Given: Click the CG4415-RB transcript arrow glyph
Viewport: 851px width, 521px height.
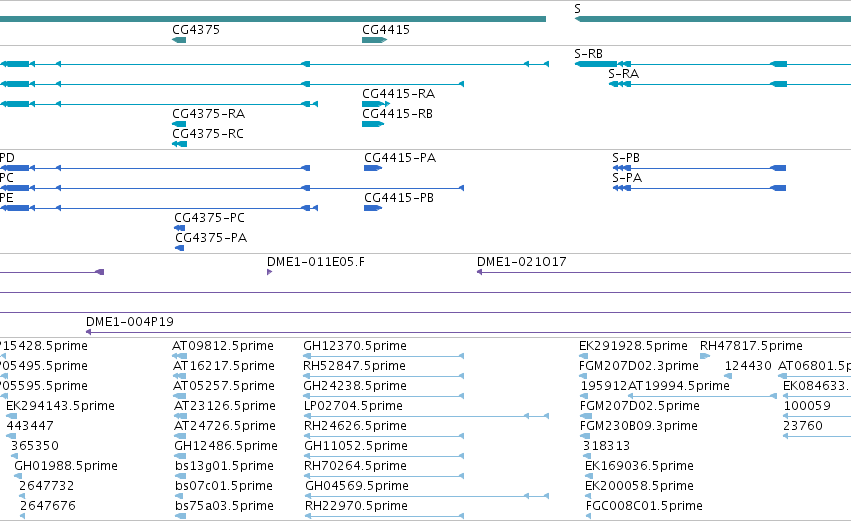Looking at the screenshot, I should (x=373, y=124).
